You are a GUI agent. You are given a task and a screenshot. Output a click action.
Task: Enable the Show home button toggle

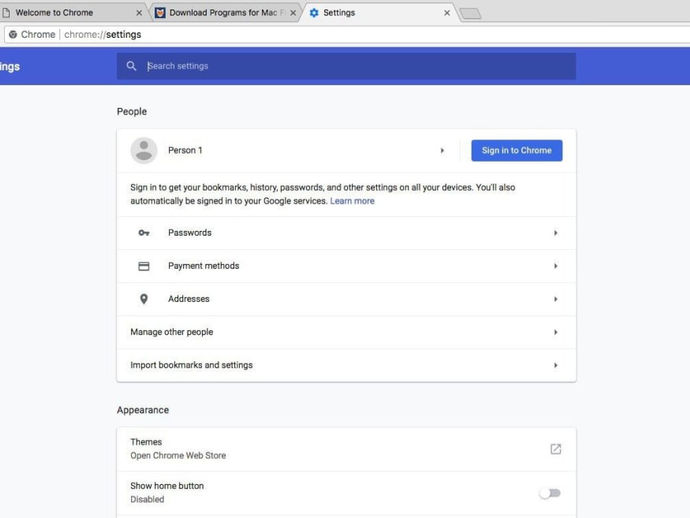click(550, 493)
